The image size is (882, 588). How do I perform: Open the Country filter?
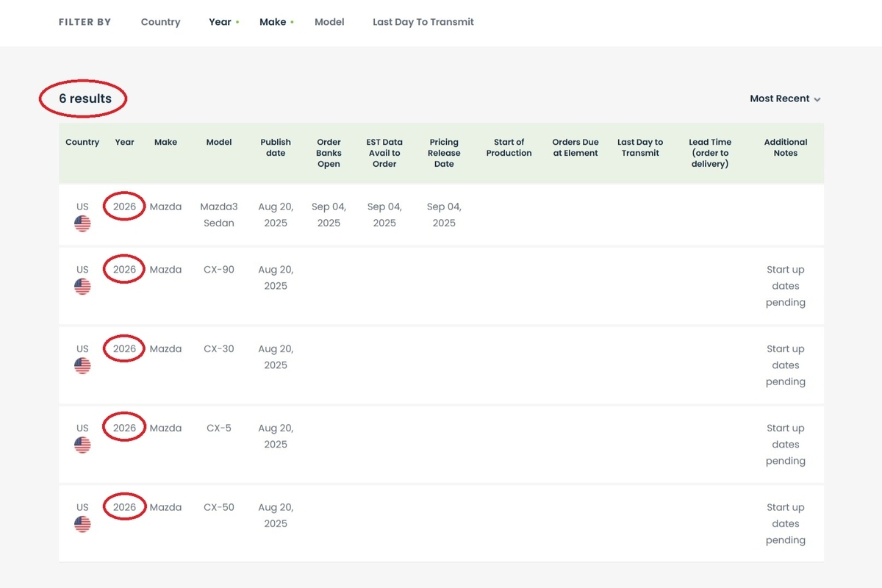point(160,22)
